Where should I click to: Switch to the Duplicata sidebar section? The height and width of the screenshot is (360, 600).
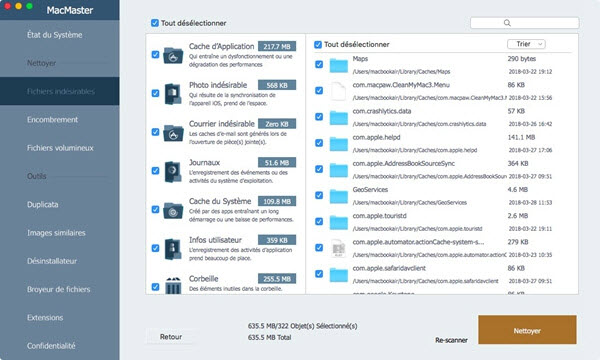pyautogui.click(x=42, y=205)
